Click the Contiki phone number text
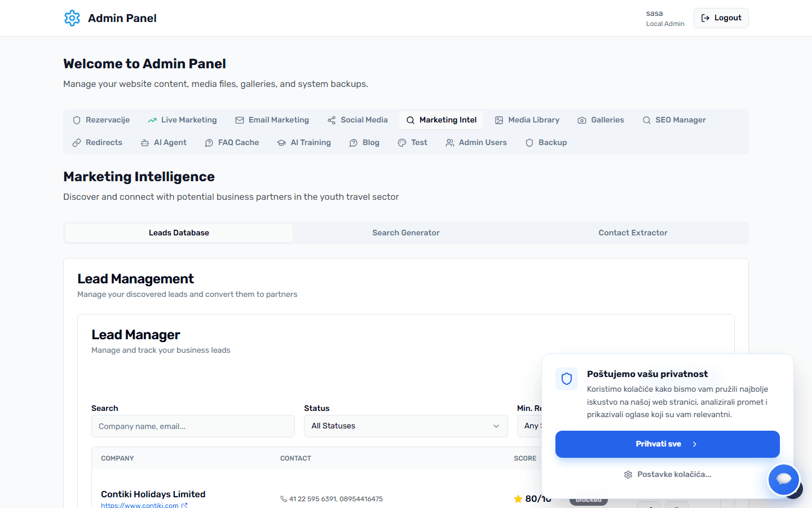812x508 pixels. pyautogui.click(x=336, y=499)
